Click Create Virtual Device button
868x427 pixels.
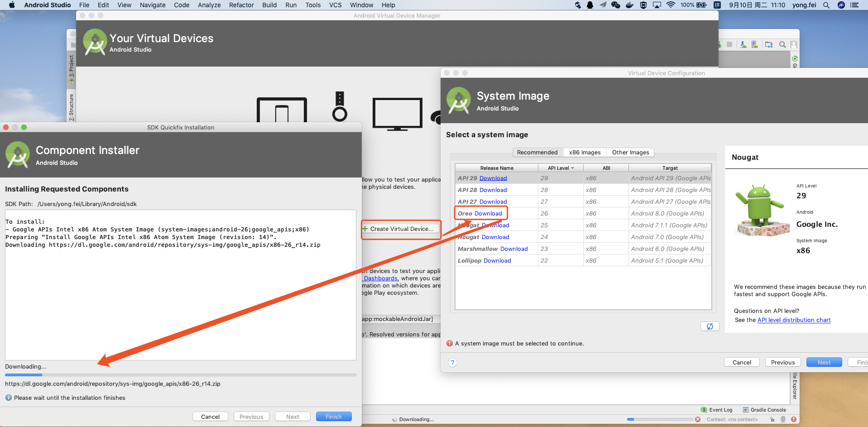[401, 229]
